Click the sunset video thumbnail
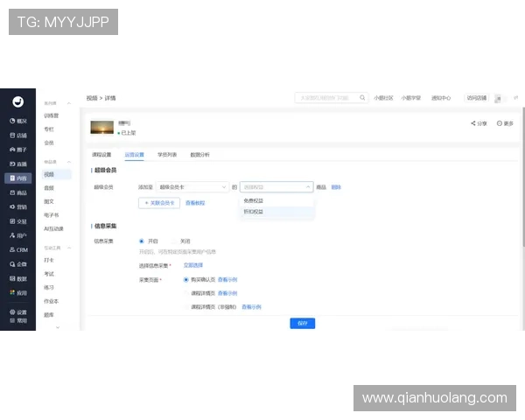525x420 pixels. click(x=102, y=128)
